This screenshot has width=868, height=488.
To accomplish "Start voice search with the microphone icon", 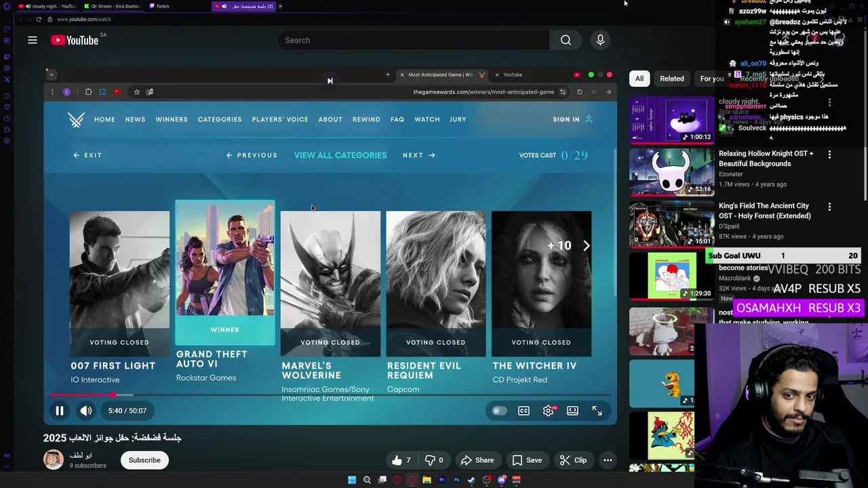I will pyautogui.click(x=600, y=40).
